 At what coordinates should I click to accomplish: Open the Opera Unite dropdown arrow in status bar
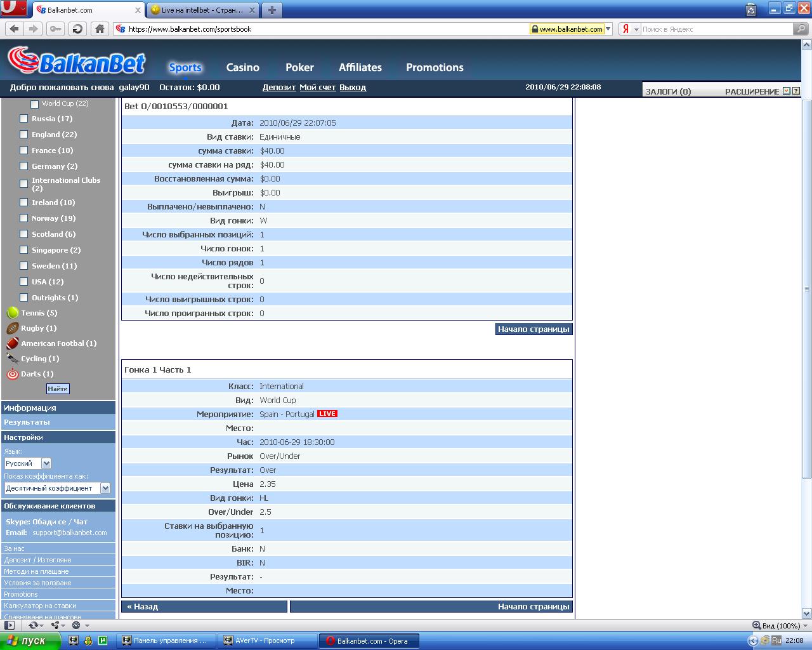(x=63, y=626)
